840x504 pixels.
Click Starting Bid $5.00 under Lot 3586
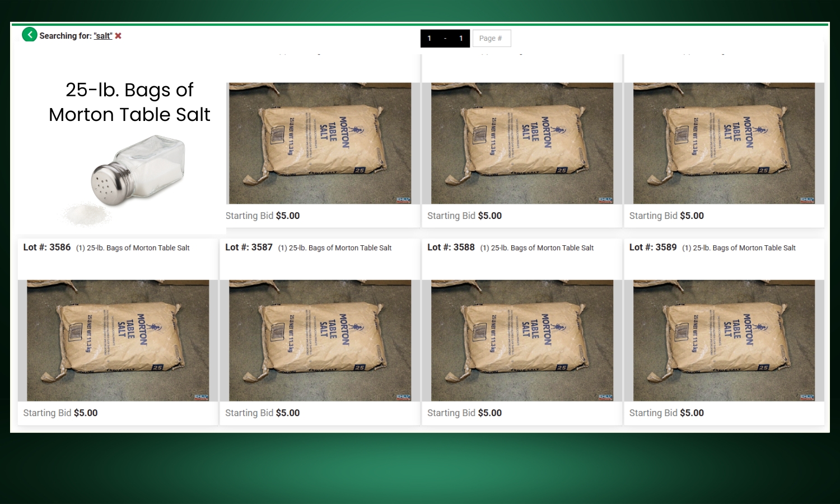pos(60,413)
